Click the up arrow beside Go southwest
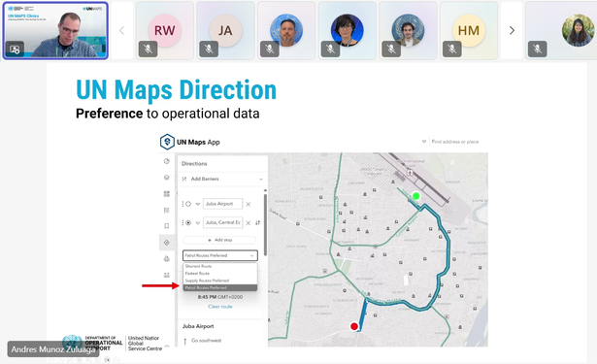The height and width of the screenshot is (364, 597). point(185,341)
